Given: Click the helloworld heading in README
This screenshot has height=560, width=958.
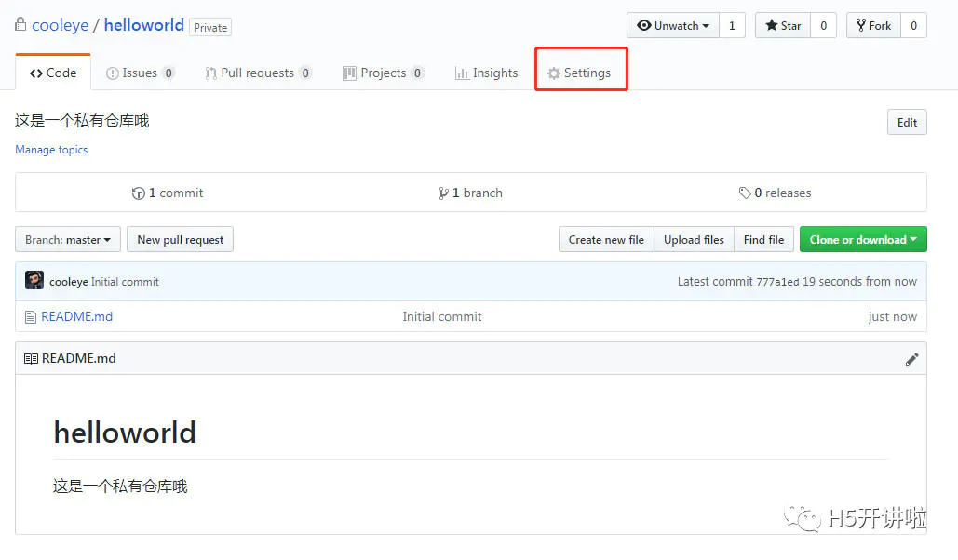Looking at the screenshot, I should pos(125,433).
